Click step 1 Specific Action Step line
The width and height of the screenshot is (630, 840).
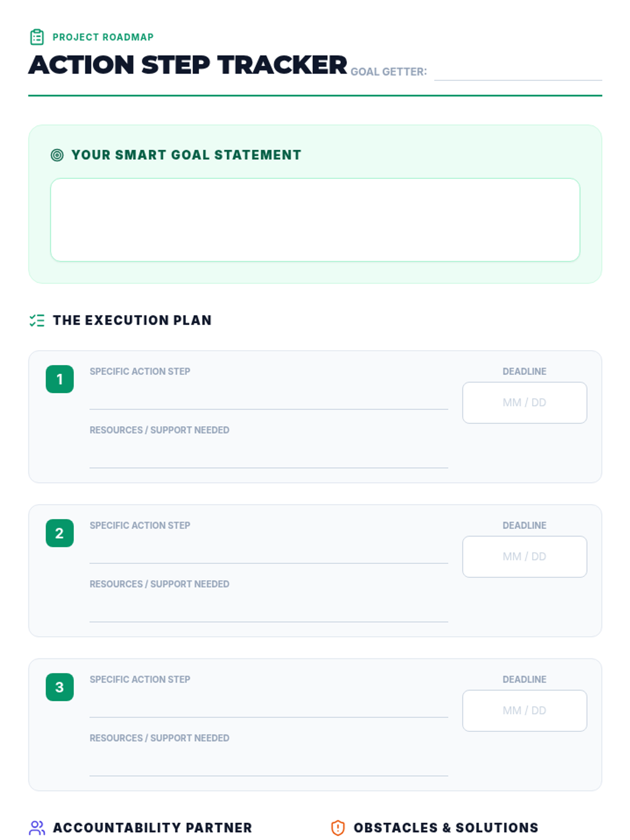point(268,399)
